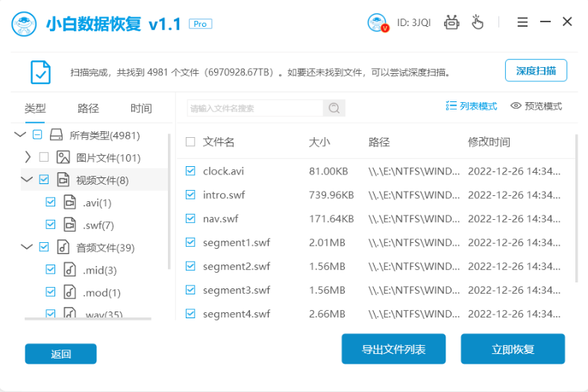Image resolution: width=588 pixels, height=392 pixels.
Task: Uncheck the clock.avi file checkbox
Action: (191, 171)
